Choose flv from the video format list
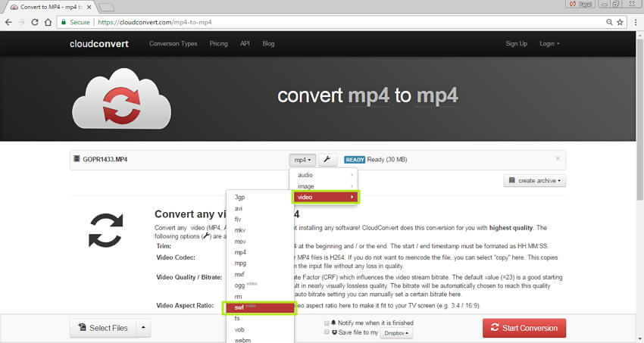The image size is (644, 343). click(x=260, y=219)
